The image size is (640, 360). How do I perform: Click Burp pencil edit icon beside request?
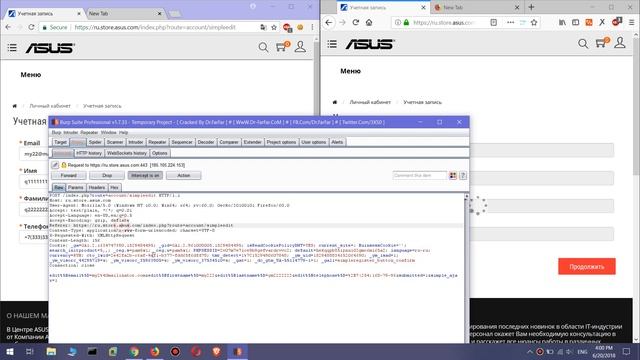55,165
